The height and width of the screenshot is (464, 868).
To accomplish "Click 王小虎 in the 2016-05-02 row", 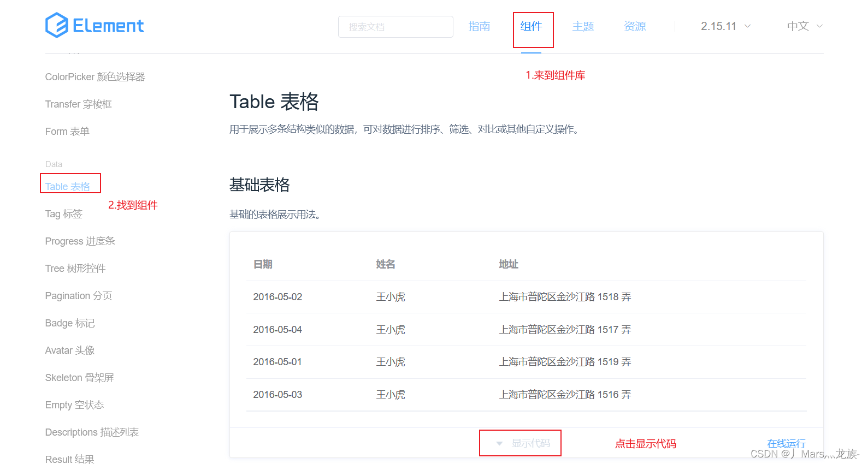I will [x=391, y=297].
